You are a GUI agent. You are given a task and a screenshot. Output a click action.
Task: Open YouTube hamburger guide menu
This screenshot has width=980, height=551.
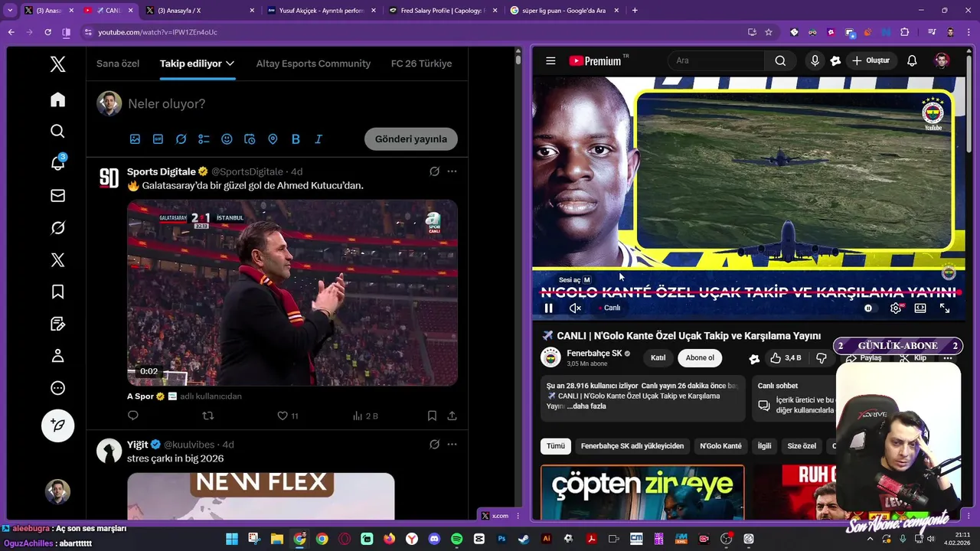pyautogui.click(x=550, y=60)
